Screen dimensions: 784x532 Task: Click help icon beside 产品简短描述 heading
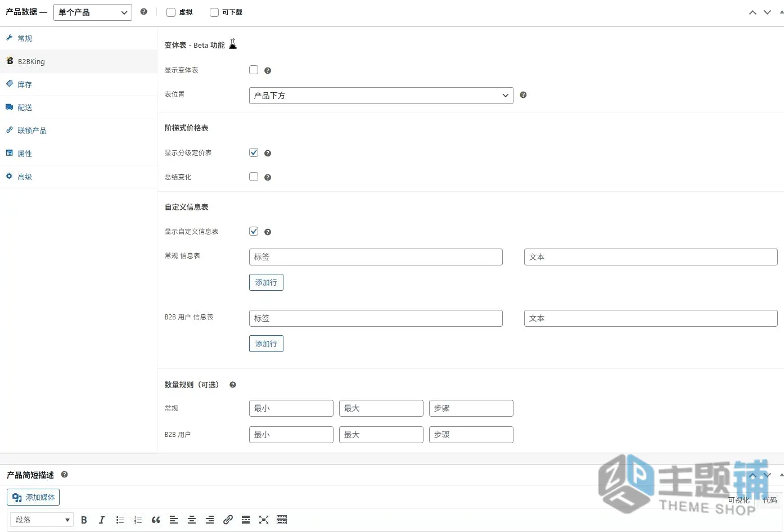pyautogui.click(x=65, y=475)
